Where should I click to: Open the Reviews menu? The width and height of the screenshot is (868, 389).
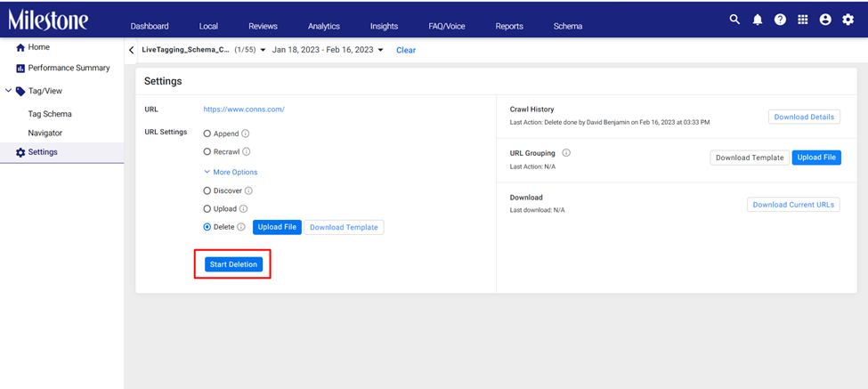click(x=263, y=26)
